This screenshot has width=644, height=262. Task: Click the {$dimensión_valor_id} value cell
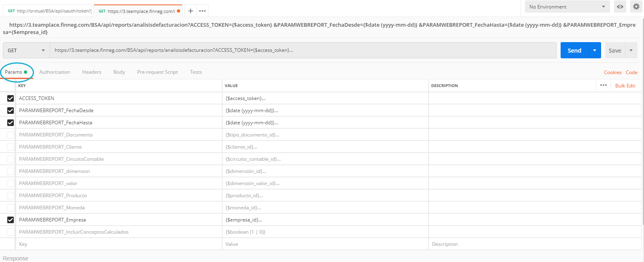325,183
